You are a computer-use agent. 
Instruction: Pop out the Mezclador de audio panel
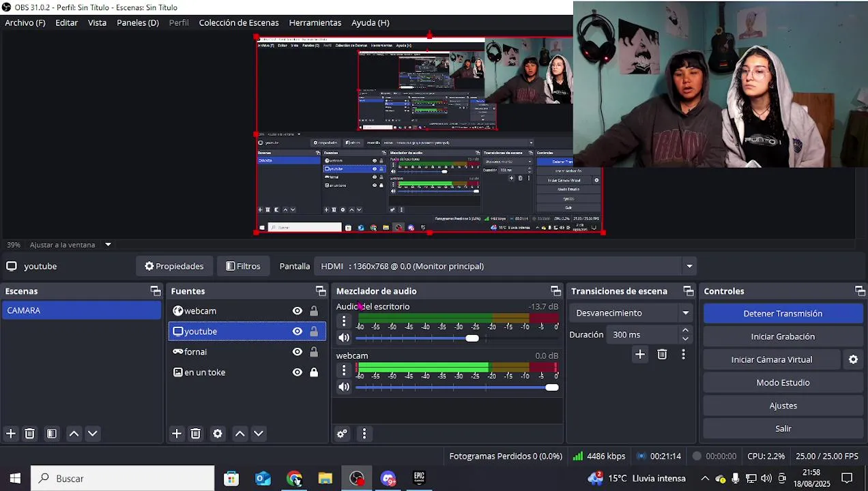pos(555,291)
